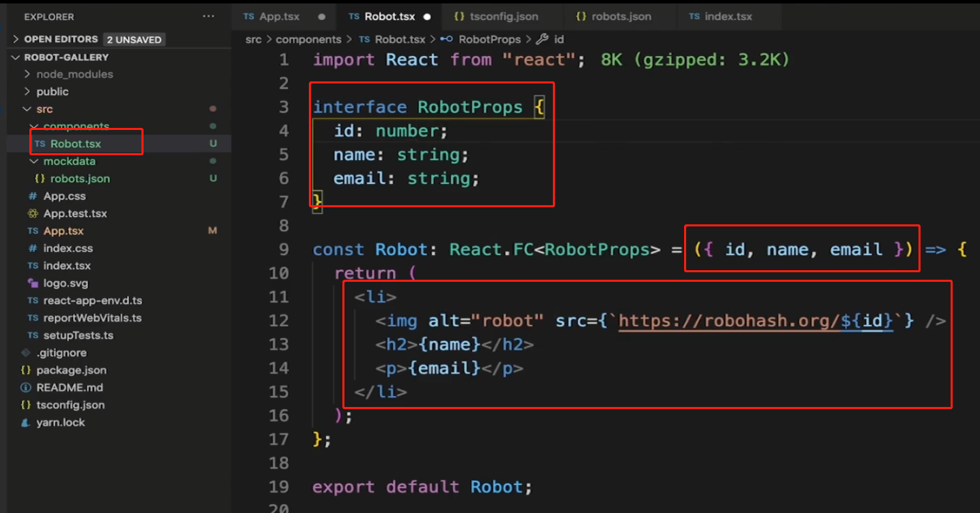Click the robohash.org URL on line 12

point(756,321)
